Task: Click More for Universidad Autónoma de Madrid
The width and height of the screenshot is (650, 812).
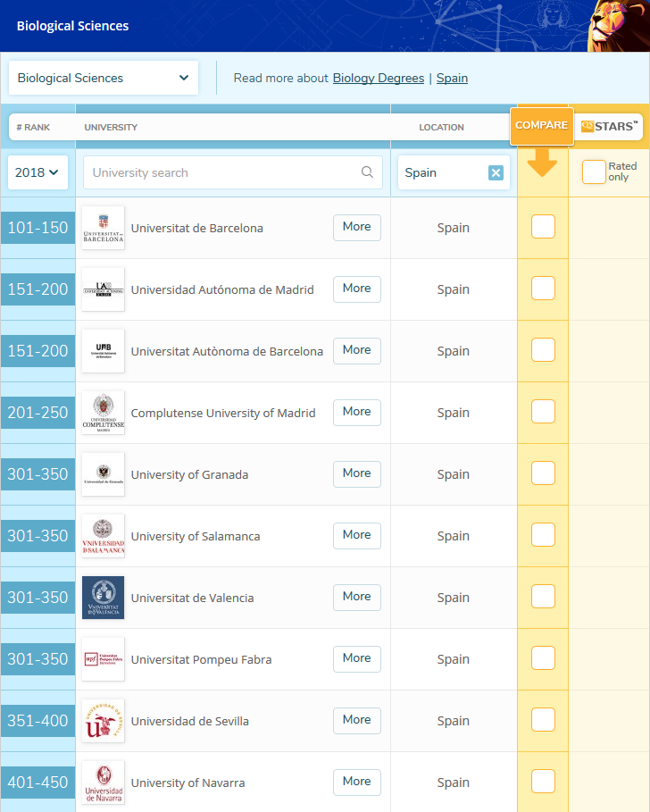Action: point(357,289)
